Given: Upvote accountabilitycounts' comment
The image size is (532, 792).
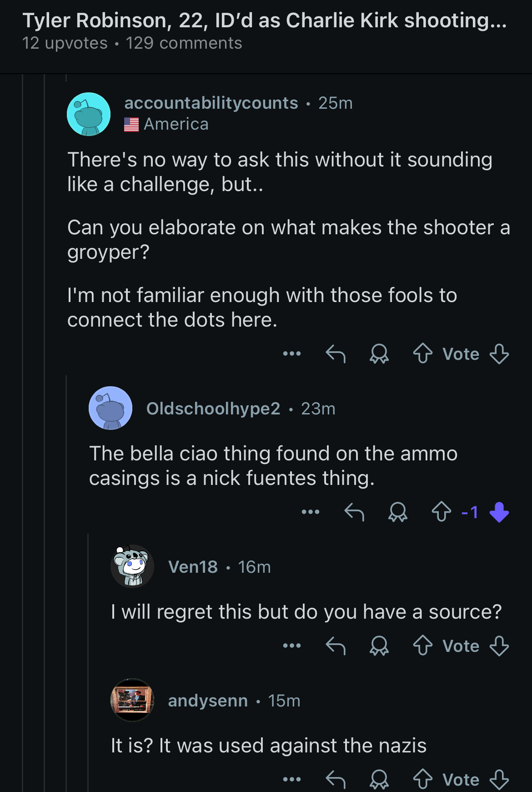Looking at the screenshot, I should point(422,353).
